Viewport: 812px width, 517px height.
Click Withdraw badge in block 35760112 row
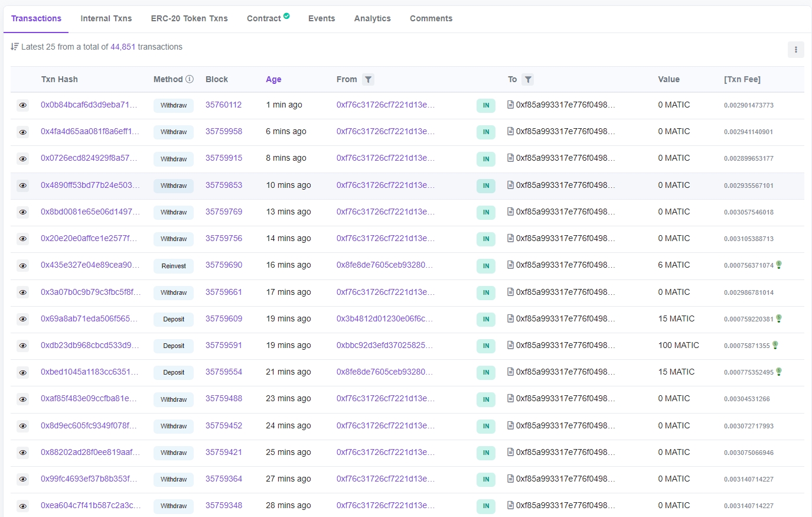174,105
